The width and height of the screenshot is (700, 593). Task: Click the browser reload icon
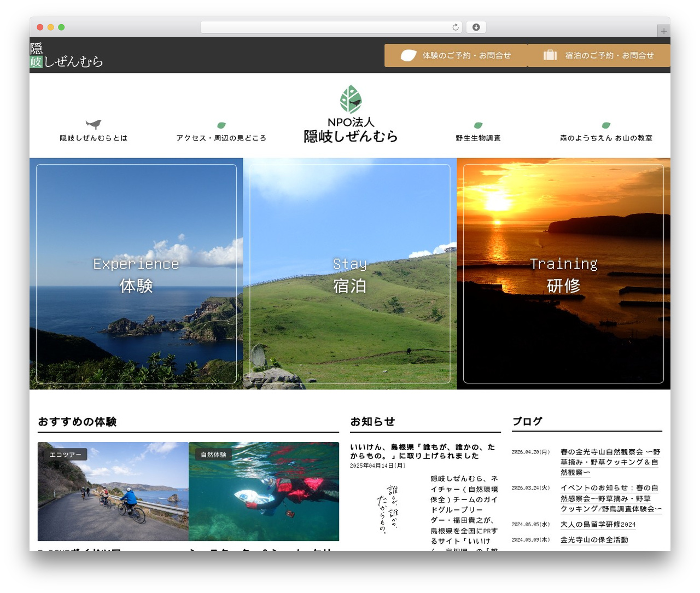tap(456, 27)
